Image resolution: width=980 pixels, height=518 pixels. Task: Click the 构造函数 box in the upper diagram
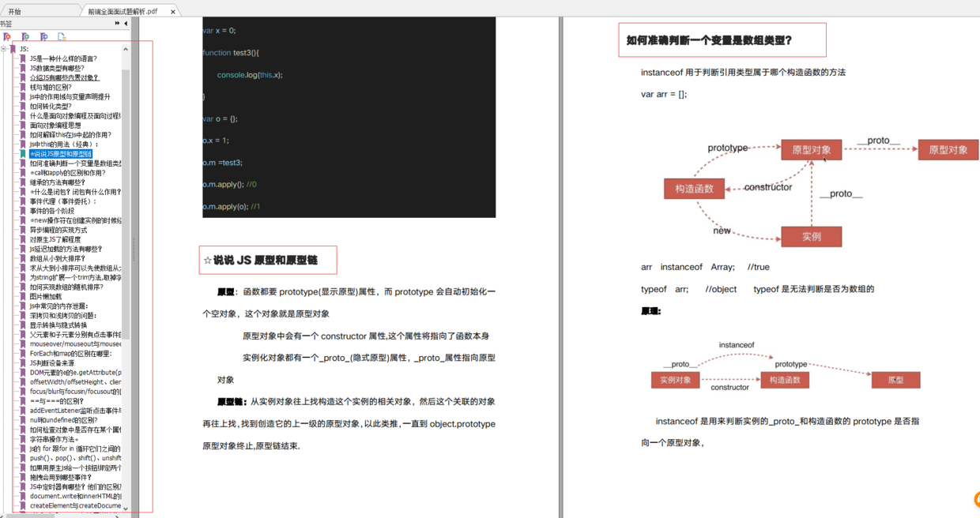[695, 189]
